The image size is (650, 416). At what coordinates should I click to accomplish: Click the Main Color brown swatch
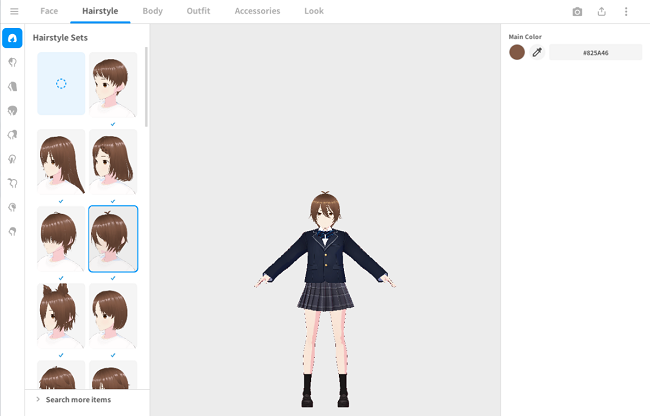tap(517, 52)
